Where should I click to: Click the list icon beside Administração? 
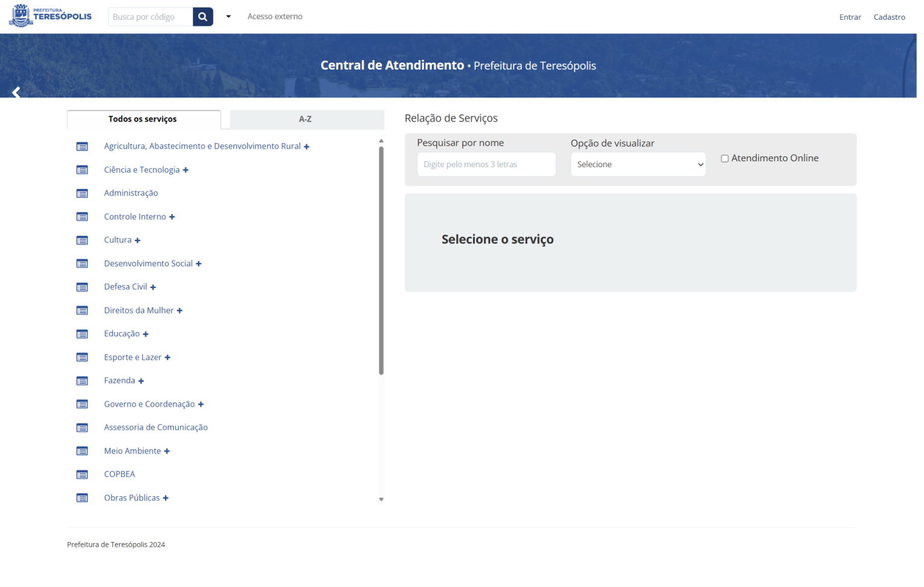[82, 194]
